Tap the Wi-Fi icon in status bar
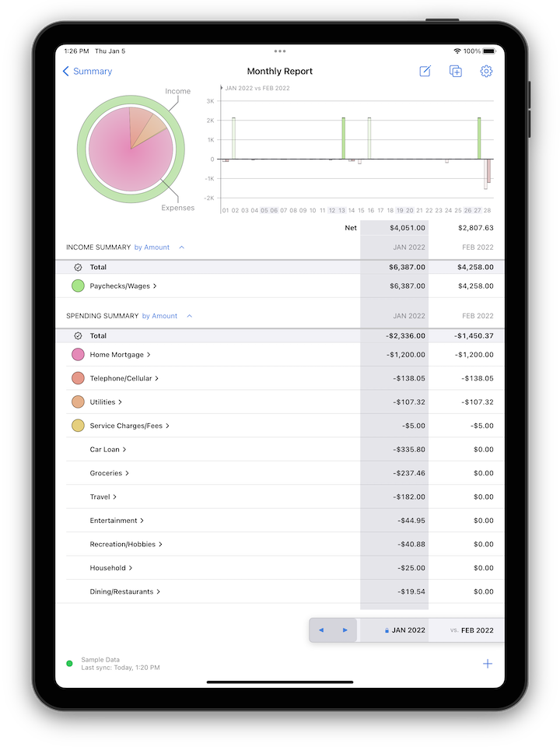The image size is (560, 754). (x=457, y=51)
